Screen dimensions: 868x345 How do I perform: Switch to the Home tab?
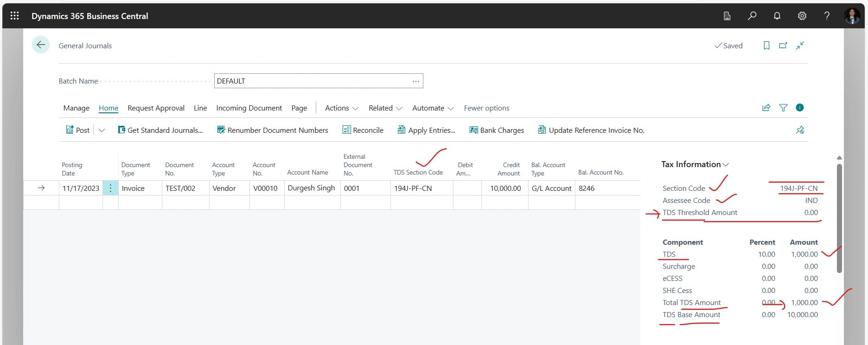[x=108, y=108]
